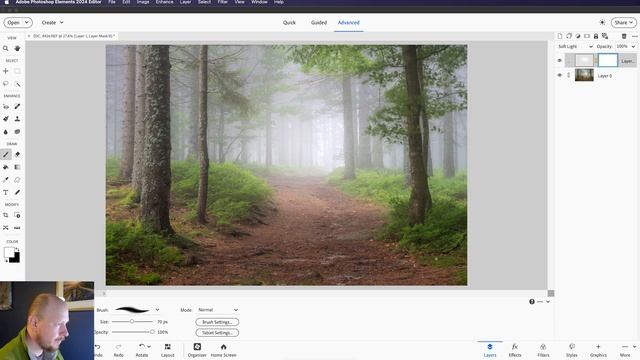Viewport: 640px width, 360px height.
Task: Reset default foreground and background colors
Action: 6,260
